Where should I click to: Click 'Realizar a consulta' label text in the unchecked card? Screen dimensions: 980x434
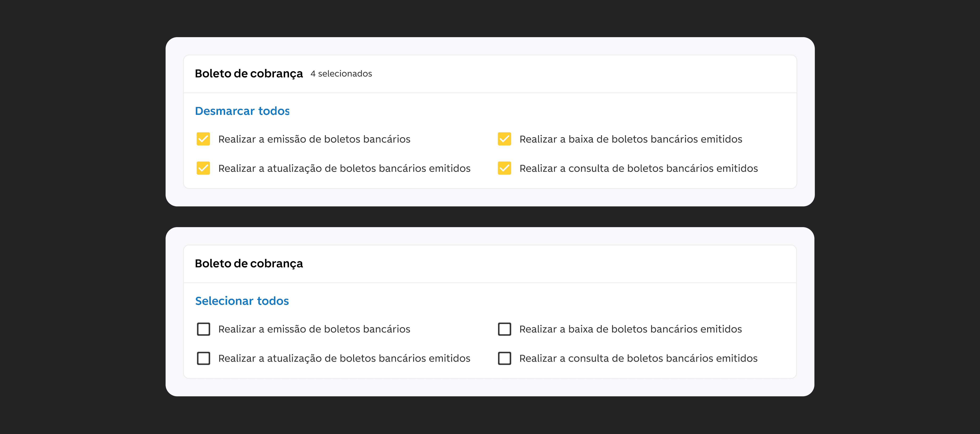point(638,358)
